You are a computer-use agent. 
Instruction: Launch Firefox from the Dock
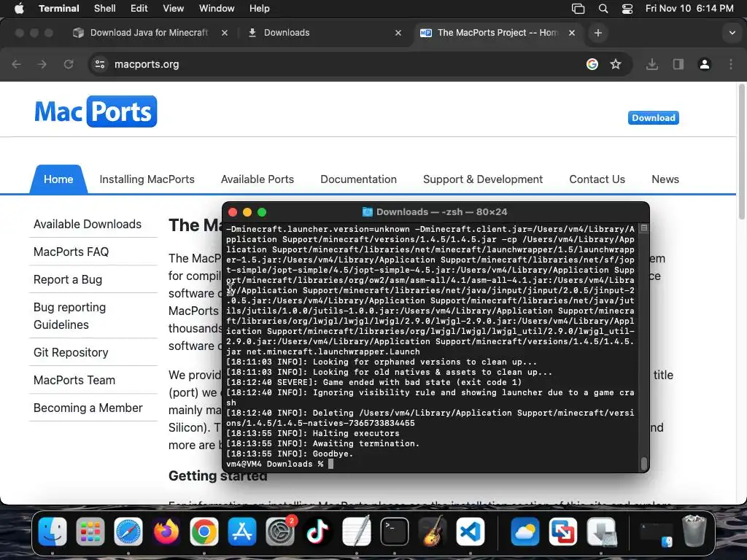coord(166,532)
